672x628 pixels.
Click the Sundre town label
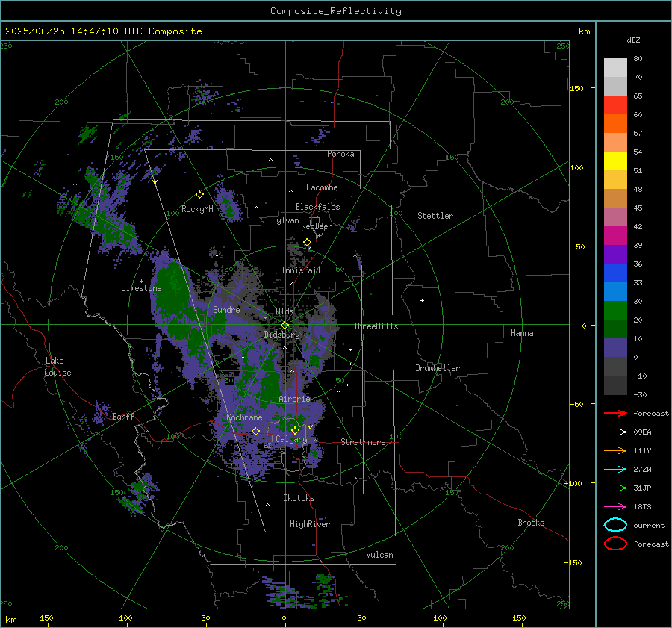pyautogui.click(x=226, y=310)
